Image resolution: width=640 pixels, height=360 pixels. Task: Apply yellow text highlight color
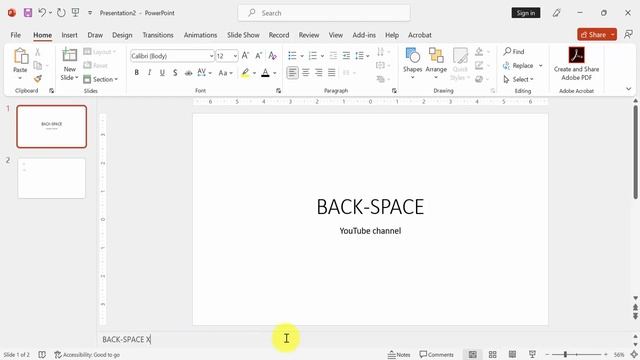tap(245, 73)
